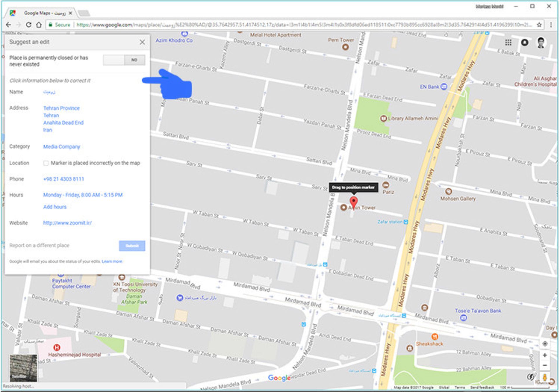Click the Add hours link

tap(55, 207)
